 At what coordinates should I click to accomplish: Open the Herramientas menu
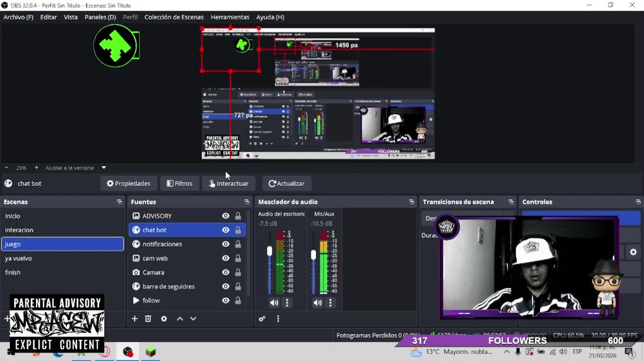(x=230, y=17)
